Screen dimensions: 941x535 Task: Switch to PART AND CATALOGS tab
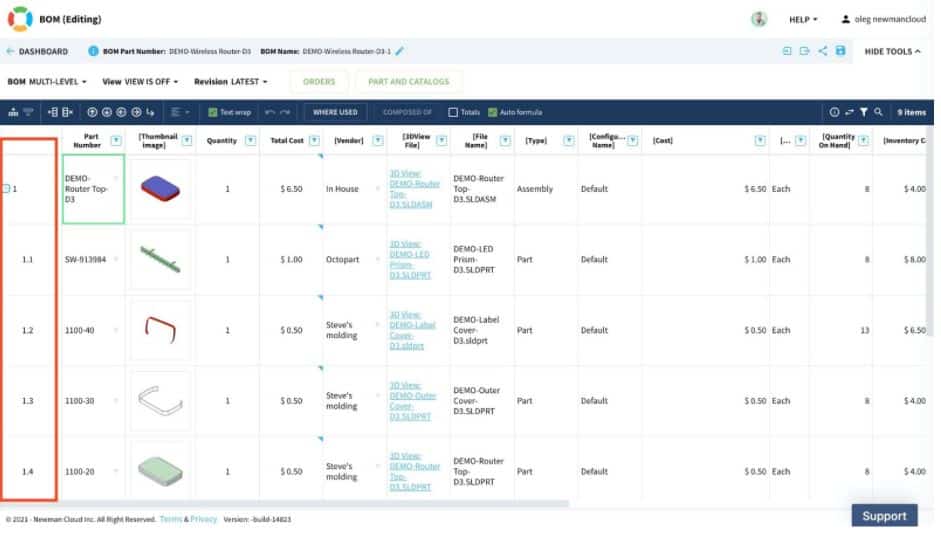tap(409, 82)
